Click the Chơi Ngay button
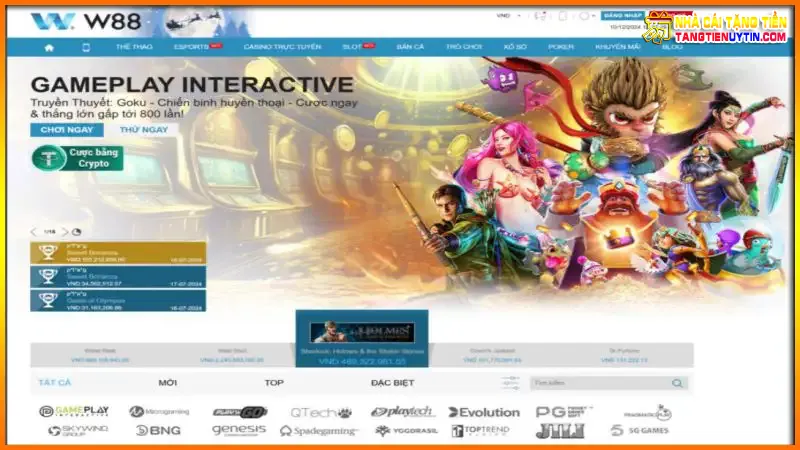Screen dimensions: 800x450 (x=67, y=130)
